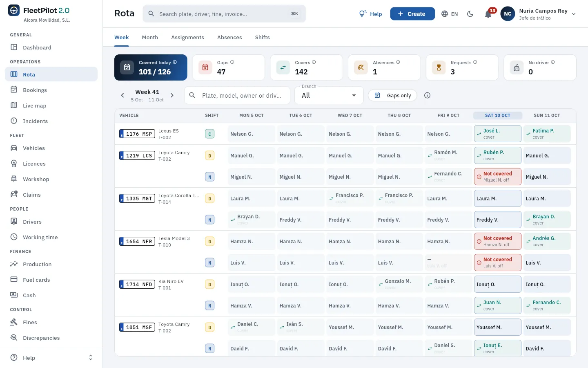This screenshot has width=588, height=368.
Task: Open Licences in the sidebar
Action: [51, 164]
